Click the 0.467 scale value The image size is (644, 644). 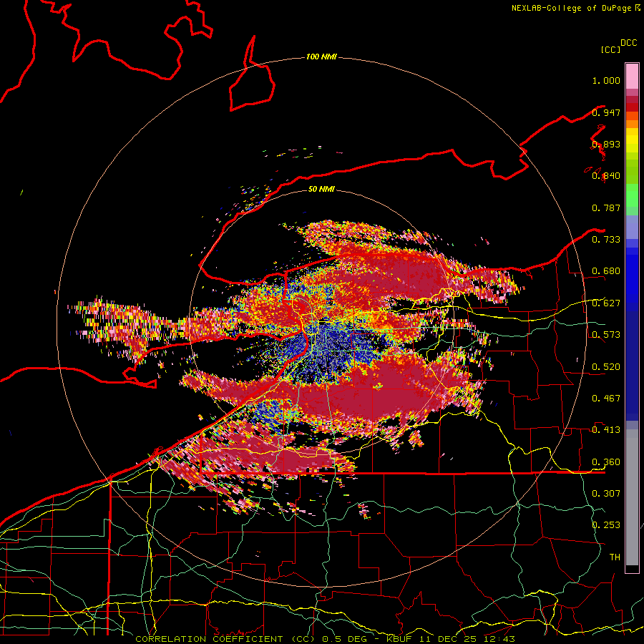pos(606,399)
